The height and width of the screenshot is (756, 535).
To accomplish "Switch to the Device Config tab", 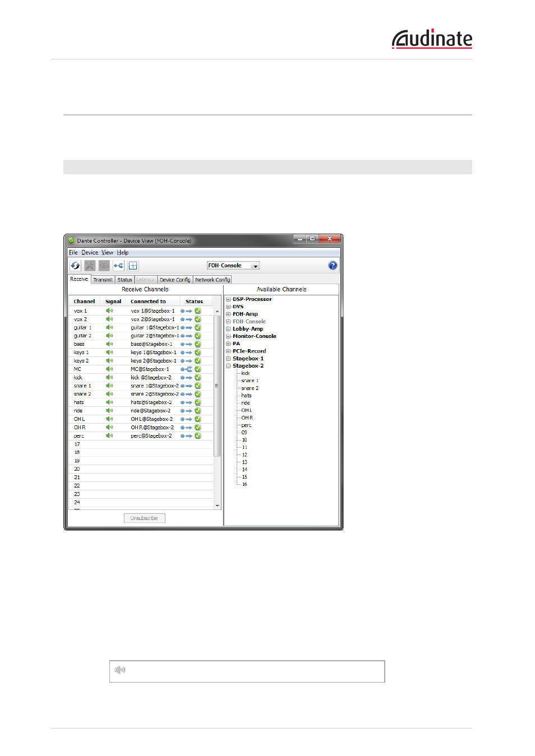I will [x=175, y=280].
